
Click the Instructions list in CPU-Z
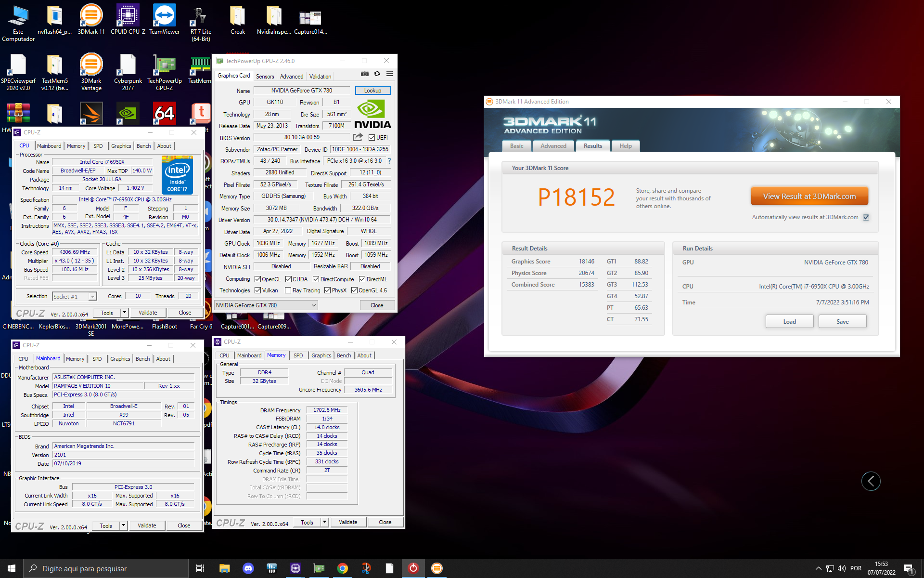click(x=125, y=228)
